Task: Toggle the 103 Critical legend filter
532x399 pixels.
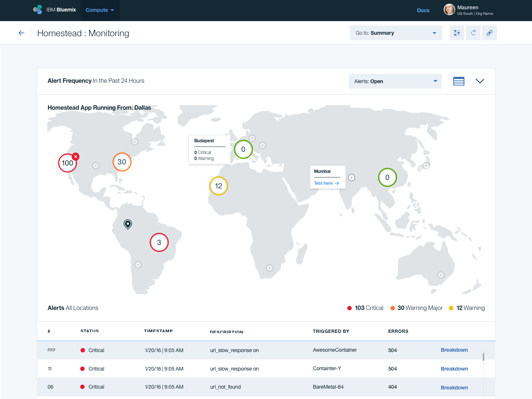Action: coord(365,308)
